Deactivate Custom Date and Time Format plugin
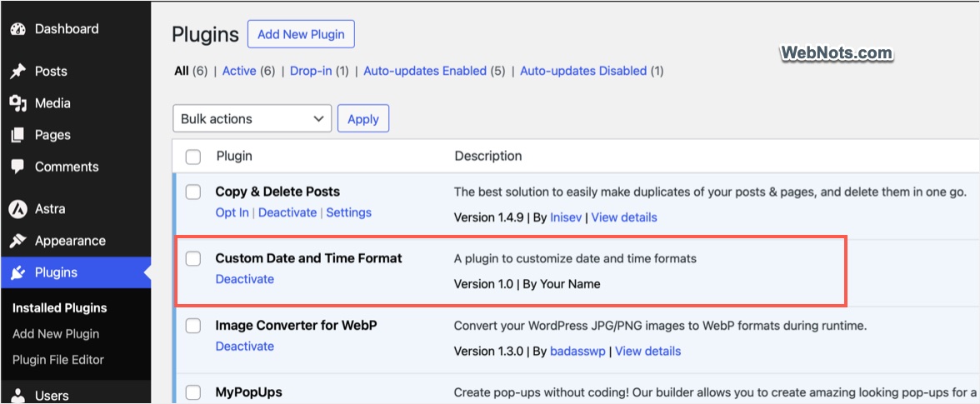980x404 pixels. coord(244,279)
